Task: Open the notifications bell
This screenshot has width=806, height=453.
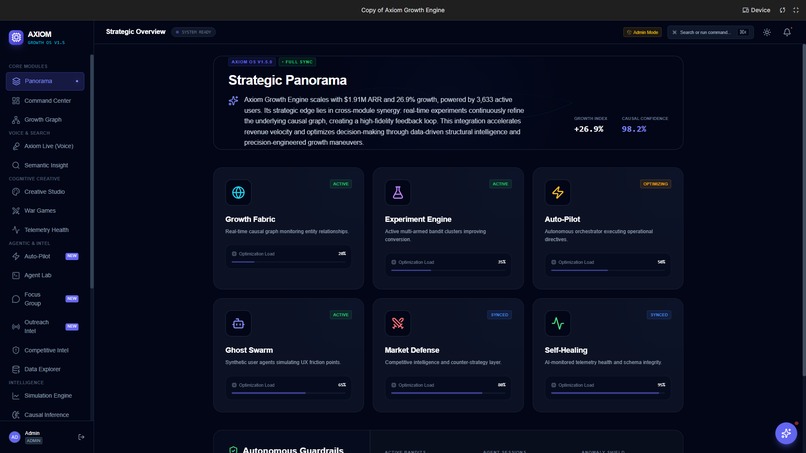Action: click(x=787, y=32)
